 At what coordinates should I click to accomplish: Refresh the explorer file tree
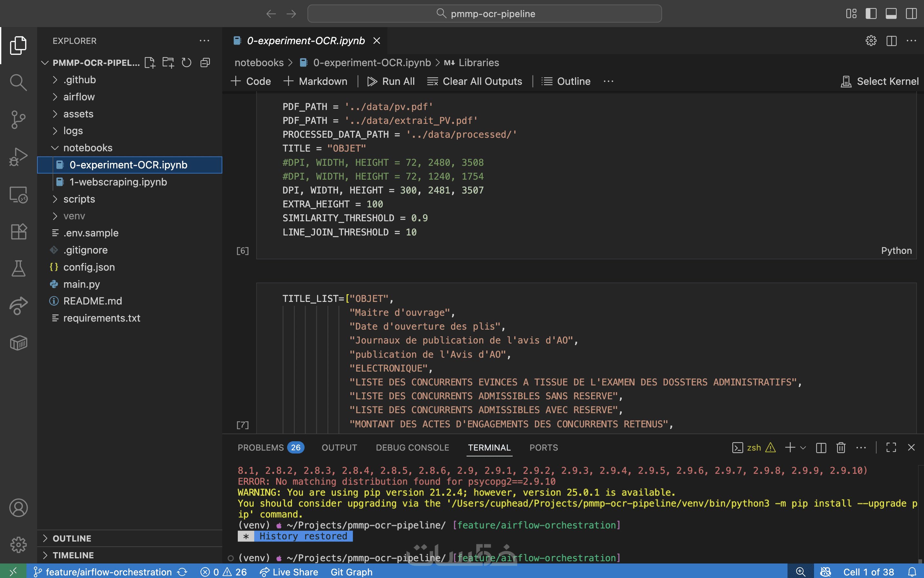[x=186, y=63]
